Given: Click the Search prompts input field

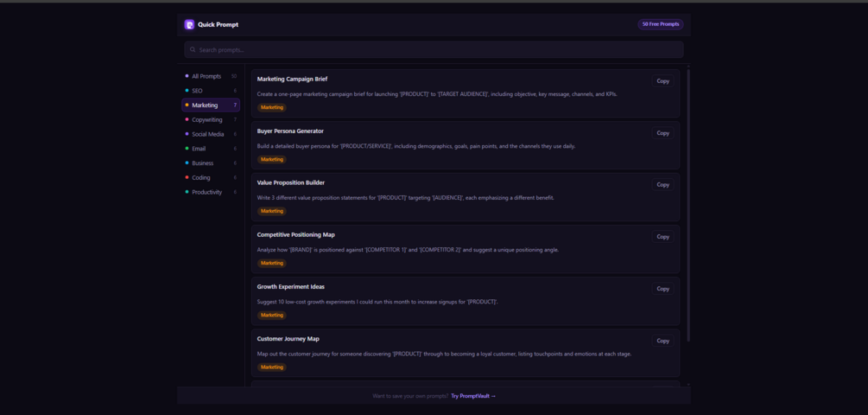Looking at the screenshot, I should tap(434, 50).
